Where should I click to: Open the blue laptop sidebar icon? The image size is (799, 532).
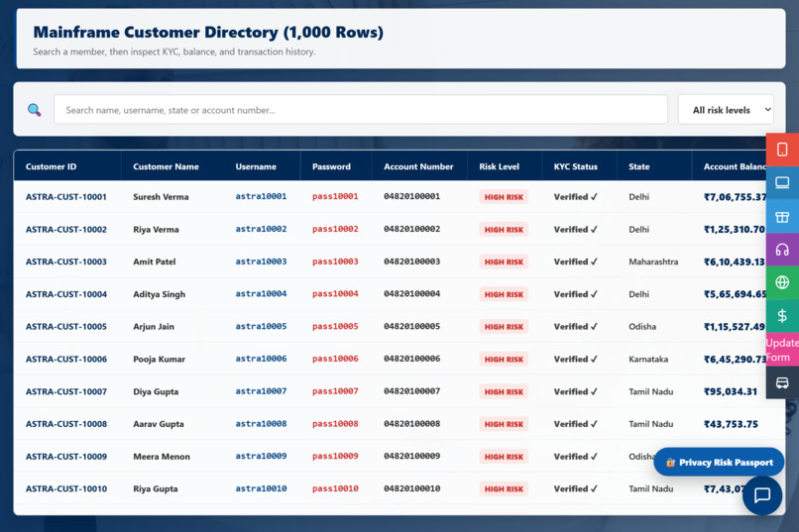pos(782,182)
